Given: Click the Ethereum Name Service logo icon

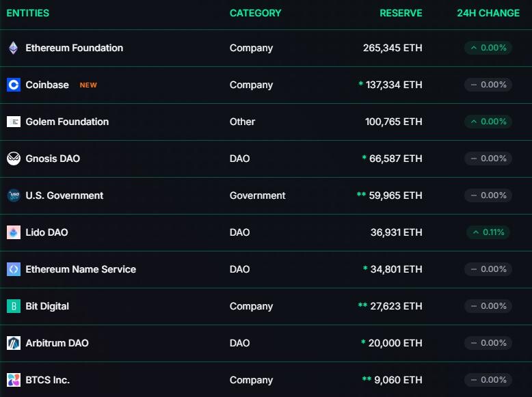Looking at the screenshot, I should tap(14, 269).
